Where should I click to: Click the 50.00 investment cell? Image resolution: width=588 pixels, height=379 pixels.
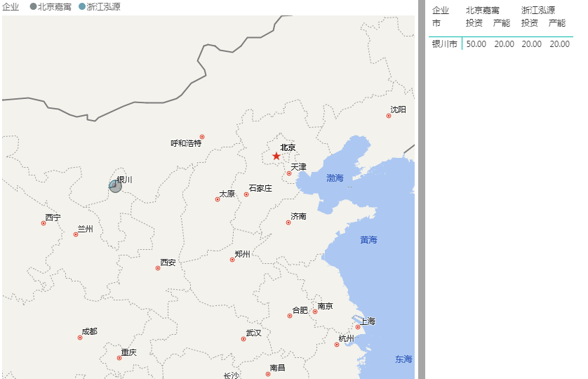(x=476, y=44)
